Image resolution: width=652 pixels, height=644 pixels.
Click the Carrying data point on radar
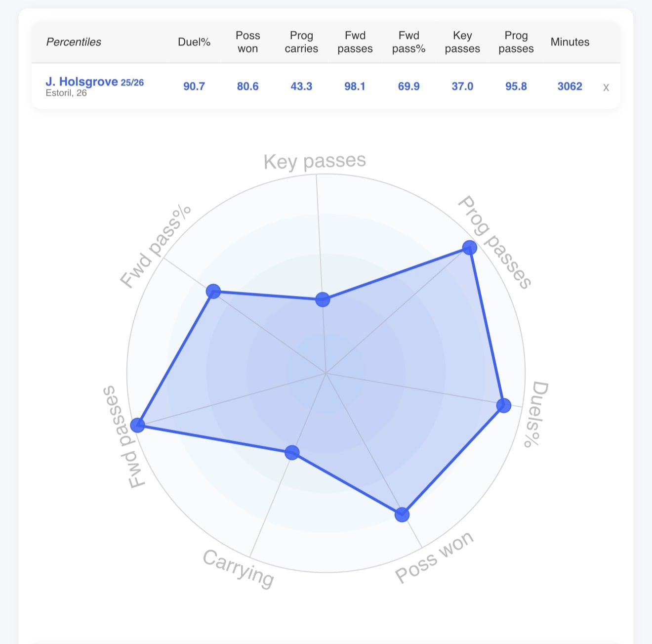(292, 452)
